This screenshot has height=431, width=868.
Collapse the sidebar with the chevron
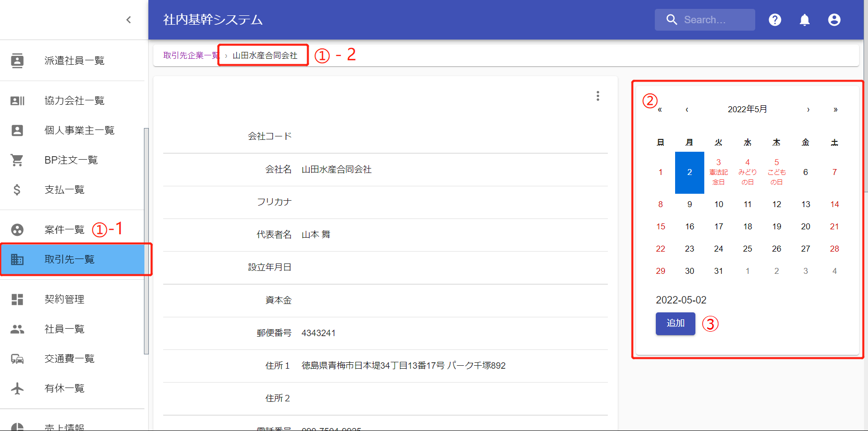[129, 20]
